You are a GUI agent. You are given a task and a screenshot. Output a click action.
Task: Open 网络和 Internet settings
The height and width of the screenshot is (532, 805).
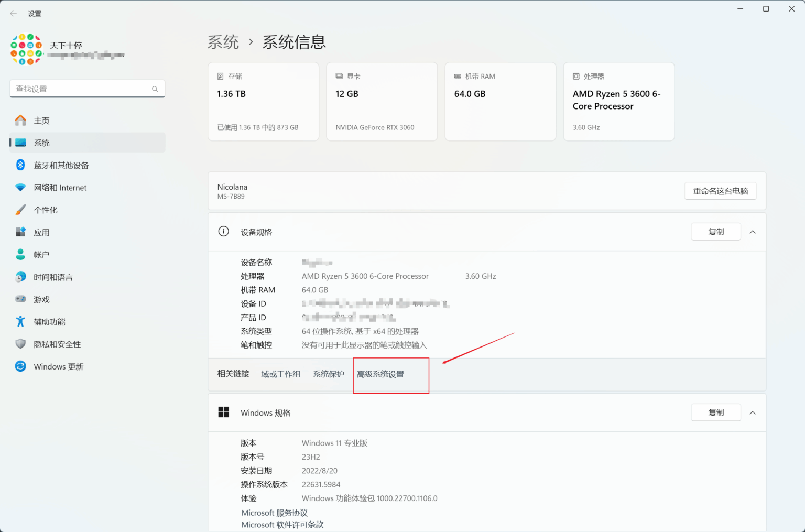click(x=60, y=187)
